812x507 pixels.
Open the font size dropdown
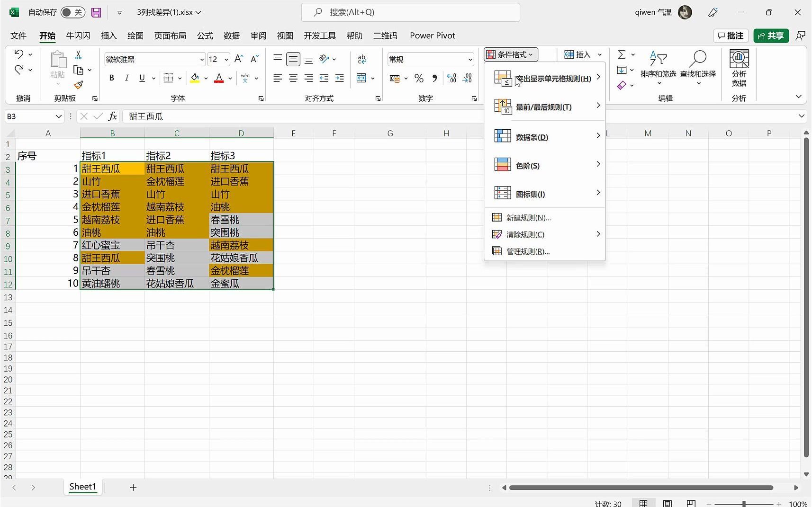(226, 59)
